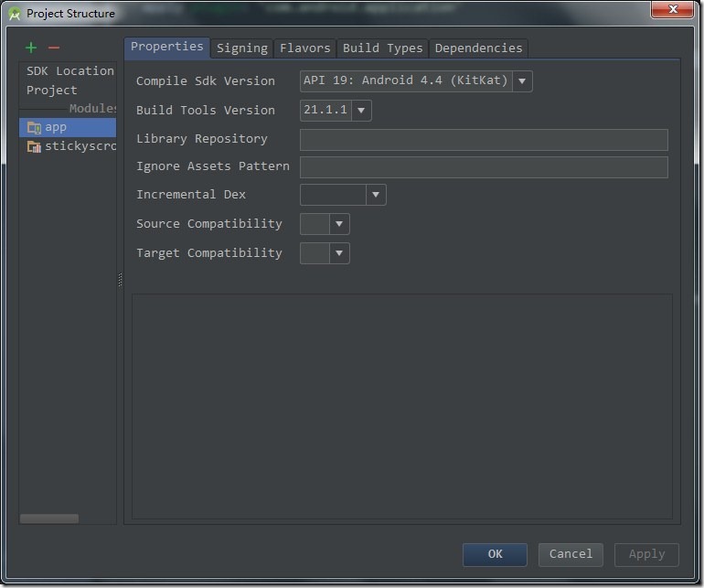Click the Cancel button

point(571,554)
